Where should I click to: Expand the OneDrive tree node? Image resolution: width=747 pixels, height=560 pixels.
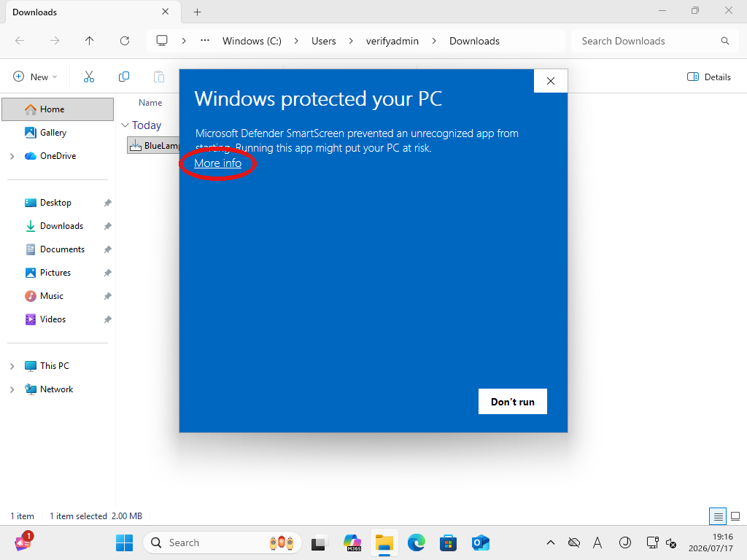[12, 156]
